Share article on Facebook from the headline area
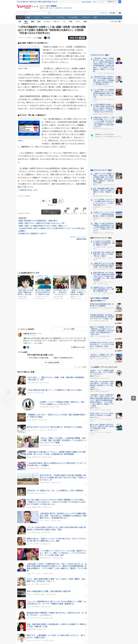Screen dimensions: 138x644 (49, 38)
